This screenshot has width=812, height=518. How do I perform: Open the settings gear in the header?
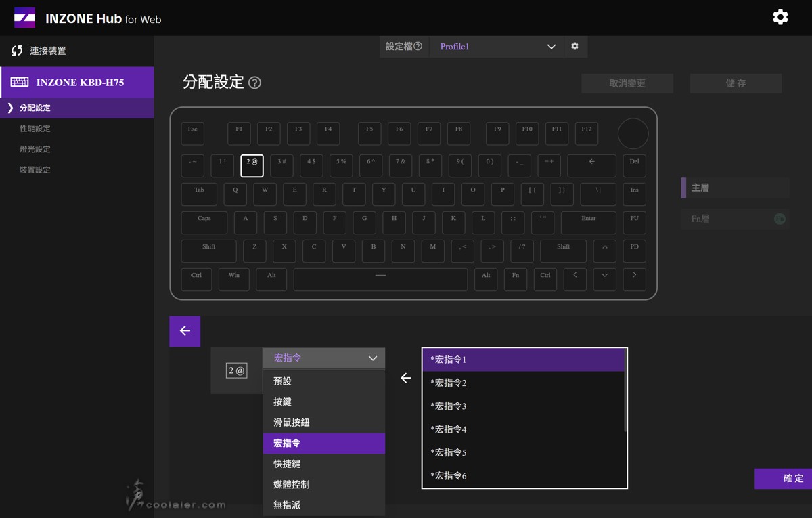pyautogui.click(x=780, y=17)
